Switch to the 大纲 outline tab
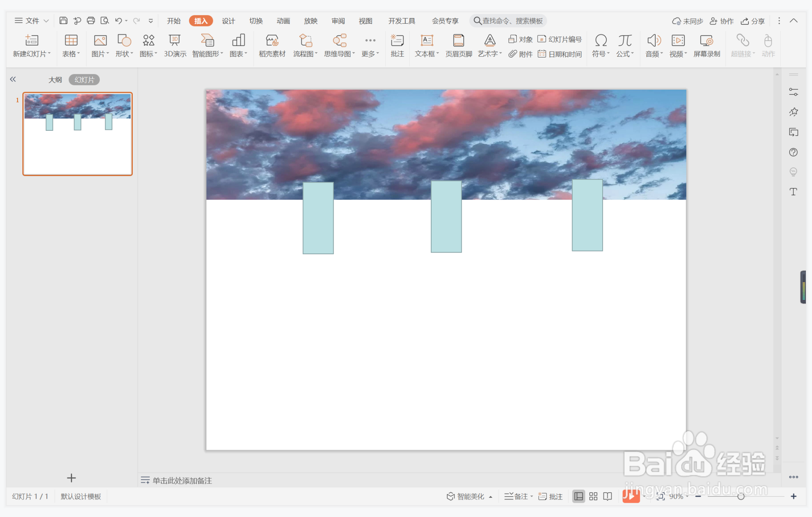The height and width of the screenshot is (517, 812). [x=55, y=80]
